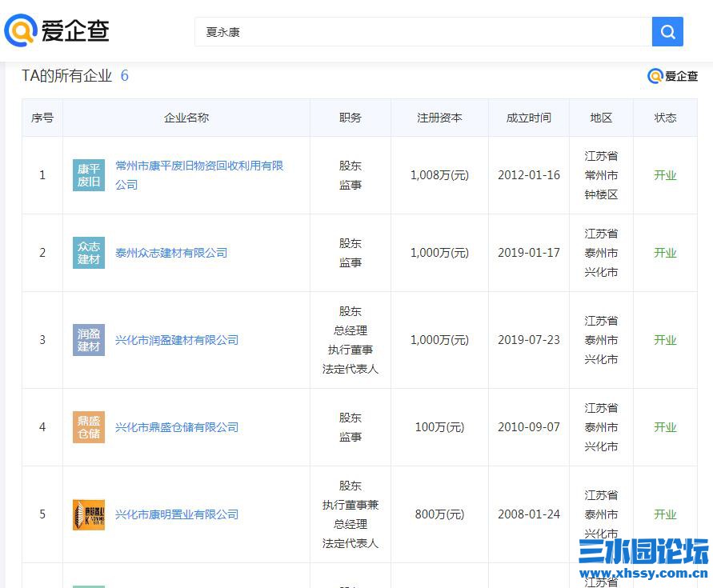Click the 企业名称 column header
This screenshot has height=588, width=713.
point(186,118)
